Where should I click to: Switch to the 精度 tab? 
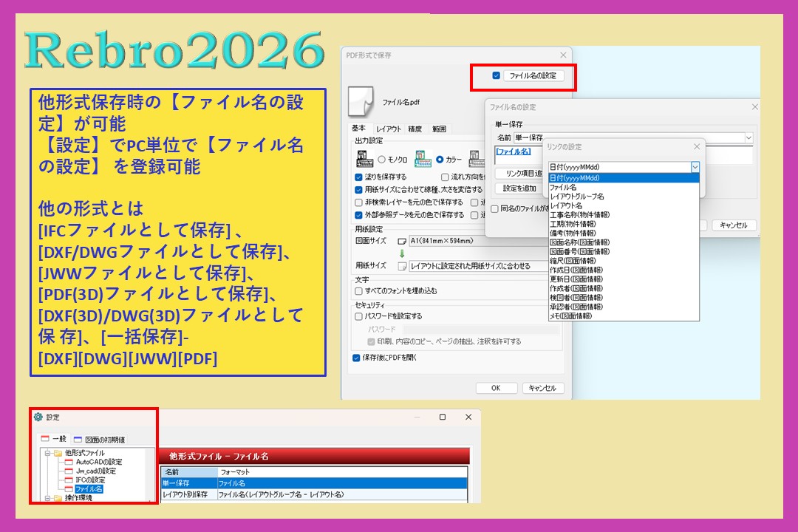pos(415,129)
